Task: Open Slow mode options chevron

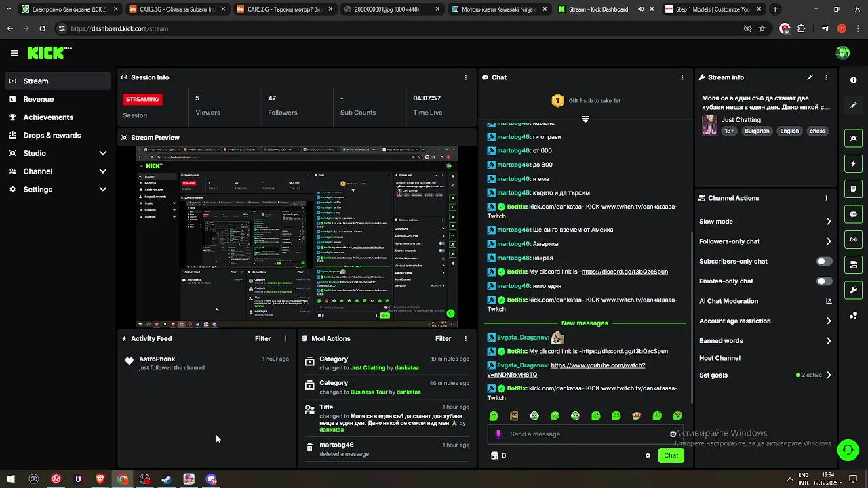Action: point(829,222)
